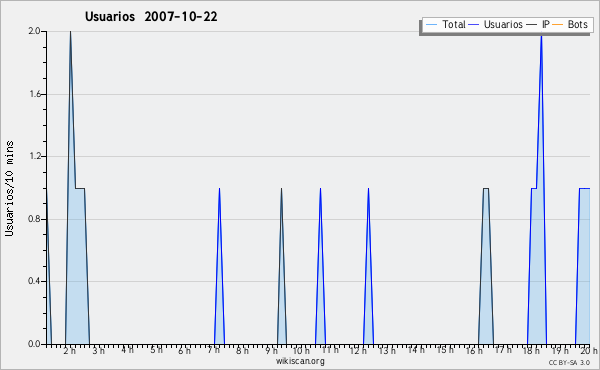
Task: Click the '18 h' x-axis label
Action: point(532,350)
